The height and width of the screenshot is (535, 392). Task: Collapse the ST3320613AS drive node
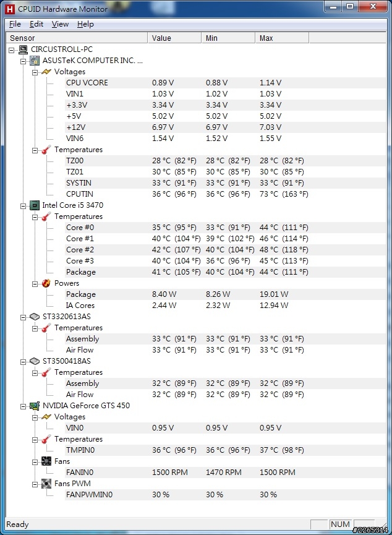coord(23,317)
